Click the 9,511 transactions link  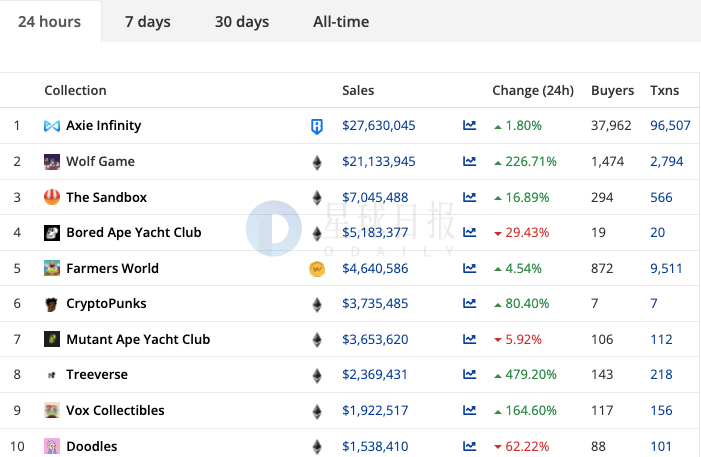pyautogui.click(x=666, y=268)
